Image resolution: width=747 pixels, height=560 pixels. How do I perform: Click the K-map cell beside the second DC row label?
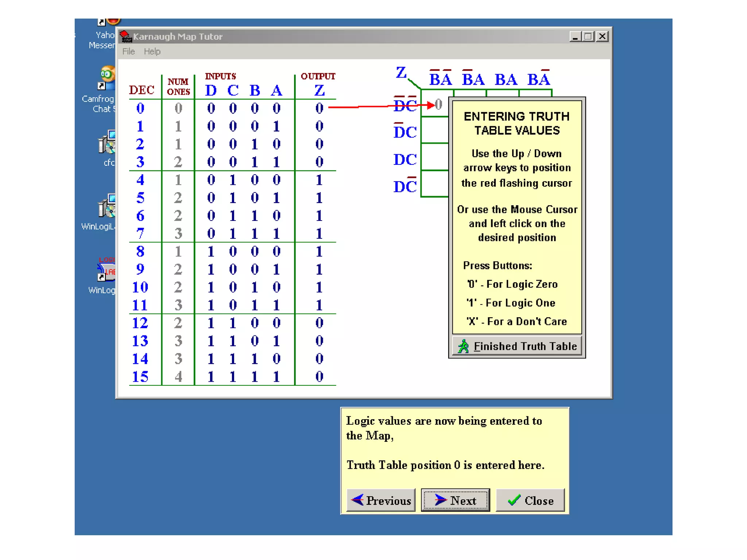click(435, 131)
